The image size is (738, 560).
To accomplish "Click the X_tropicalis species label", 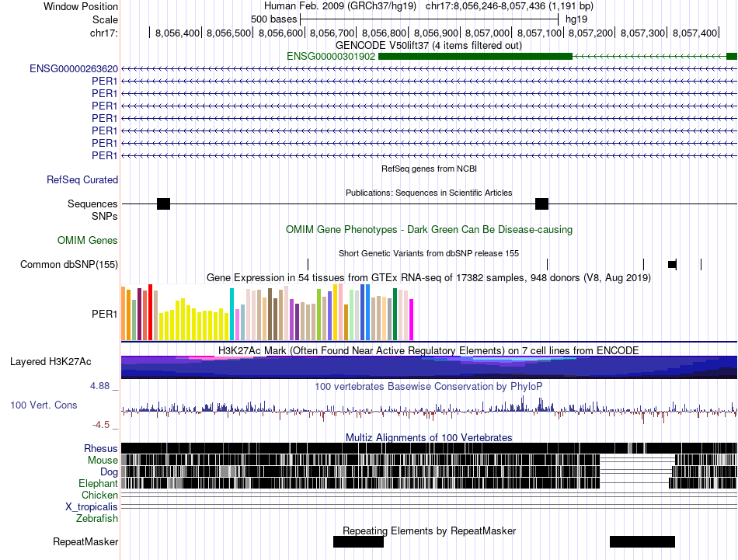I will click(x=92, y=507).
